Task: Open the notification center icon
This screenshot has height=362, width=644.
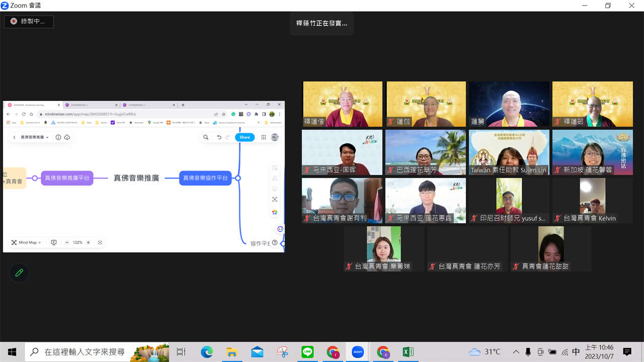Action: click(x=627, y=352)
